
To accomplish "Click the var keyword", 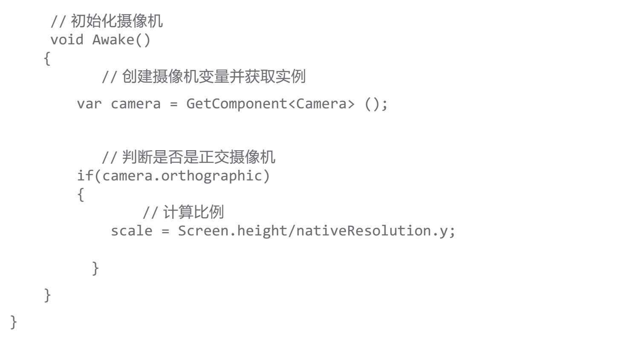I will point(89,104).
